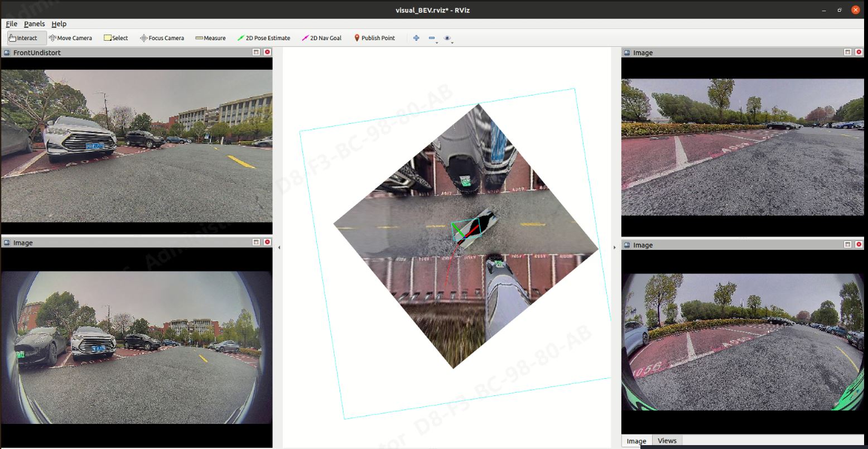
Task: Choose the Select tool in toolbar
Action: tap(115, 38)
